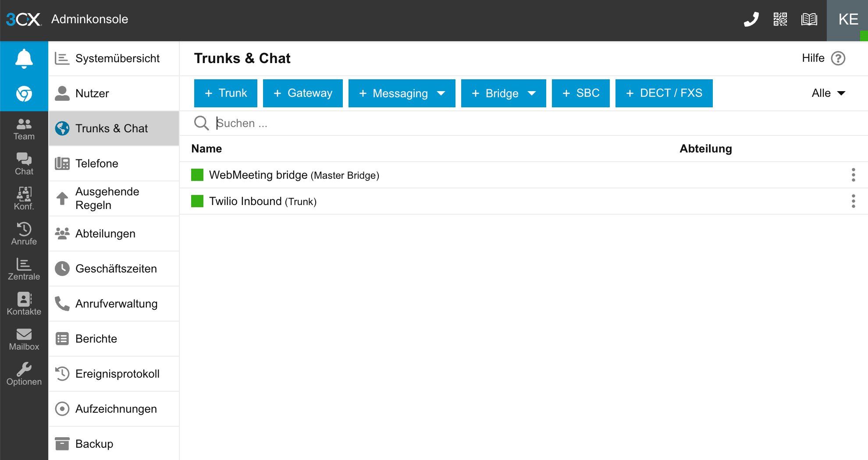
Task: Open options menu for WebMeeting bridge
Action: coord(853,175)
